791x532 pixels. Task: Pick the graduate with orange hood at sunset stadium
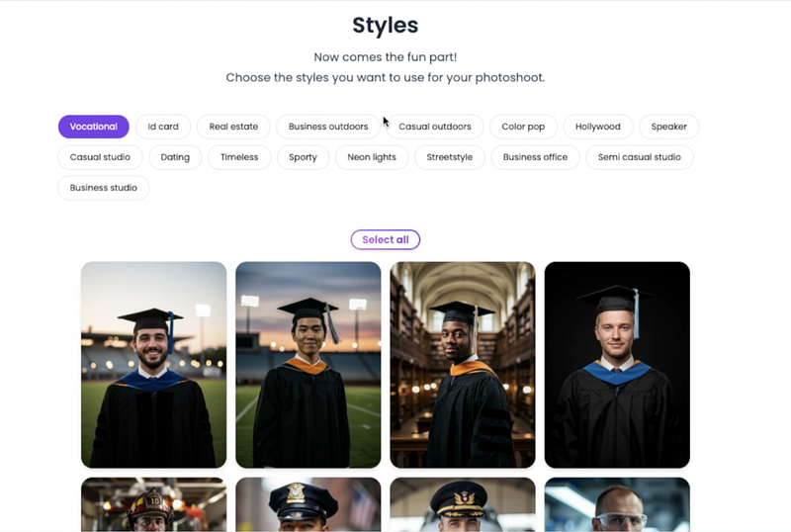point(308,365)
